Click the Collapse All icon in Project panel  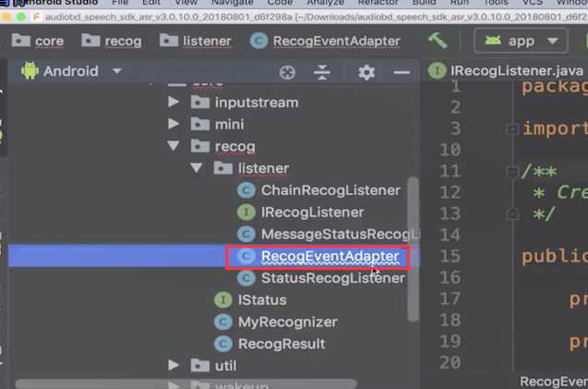(x=322, y=72)
